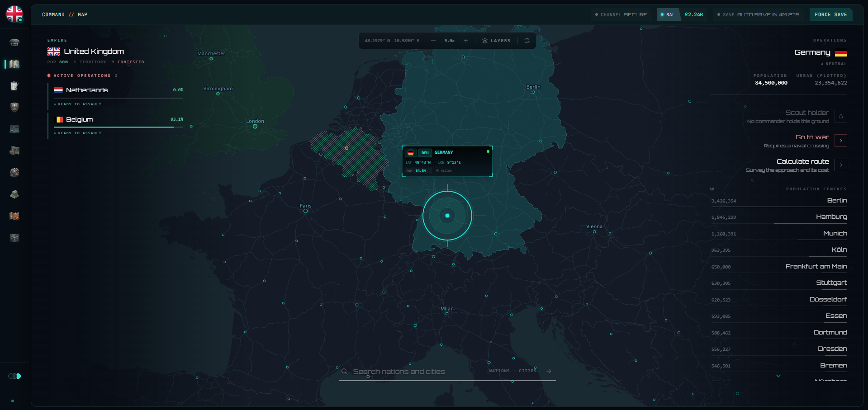Viewport: 868px width, 410px height.
Task: Open the LAYERS dropdown
Action: (496, 41)
